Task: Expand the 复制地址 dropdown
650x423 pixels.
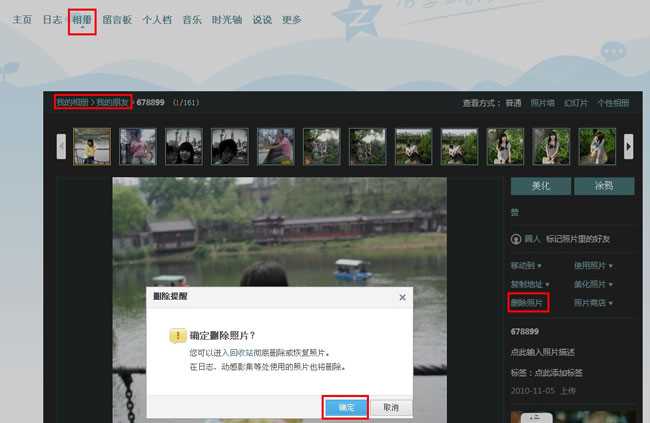Action: pyautogui.click(x=526, y=284)
